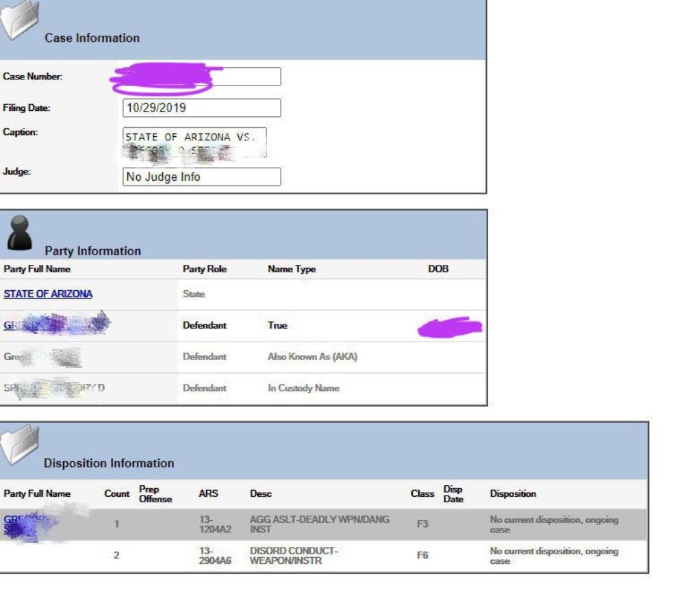Image resolution: width=686 pixels, height=616 pixels.
Task: Click the Party Role column header
Action: pyautogui.click(x=205, y=269)
